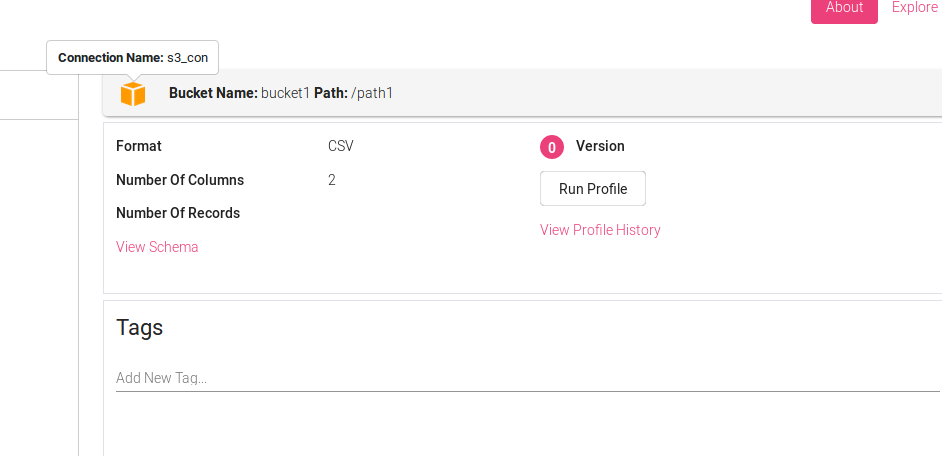942x456 pixels.
Task: Click the Connection Name s3_con tooltip
Action: pyautogui.click(x=133, y=58)
